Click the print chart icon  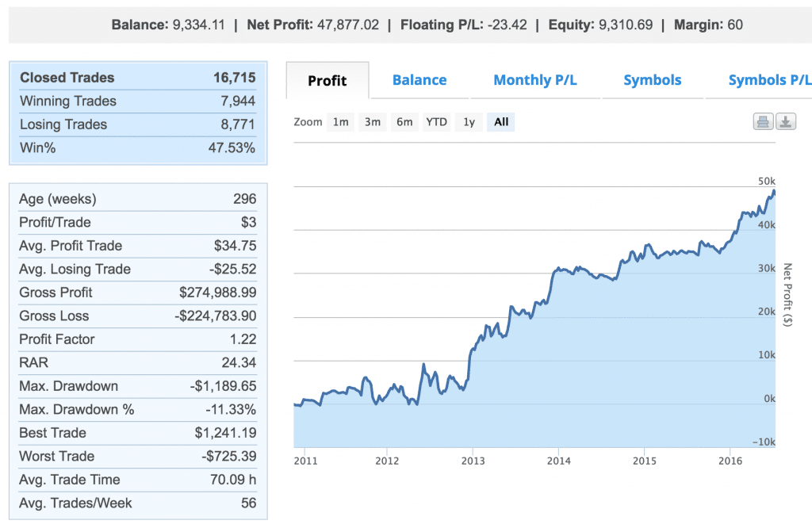pos(763,122)
